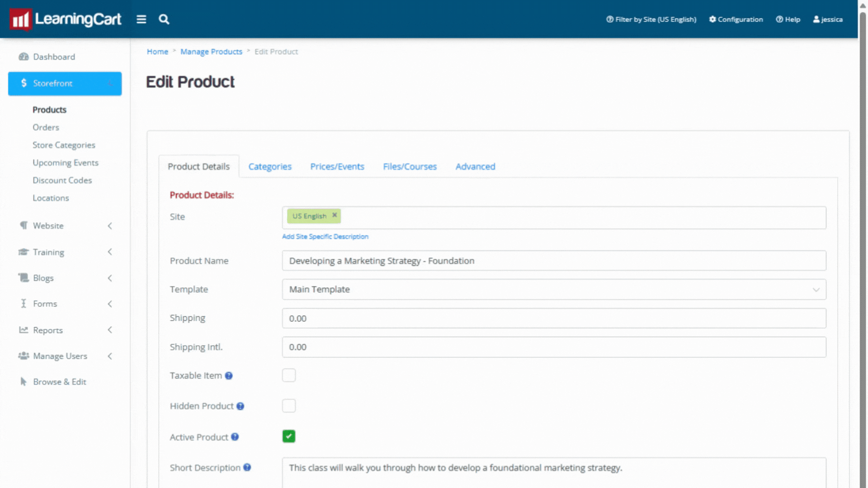The height and width of the screenshot is (488, 868).
Task: Remove the US English site tag
Action: click(x=335, y=216)
